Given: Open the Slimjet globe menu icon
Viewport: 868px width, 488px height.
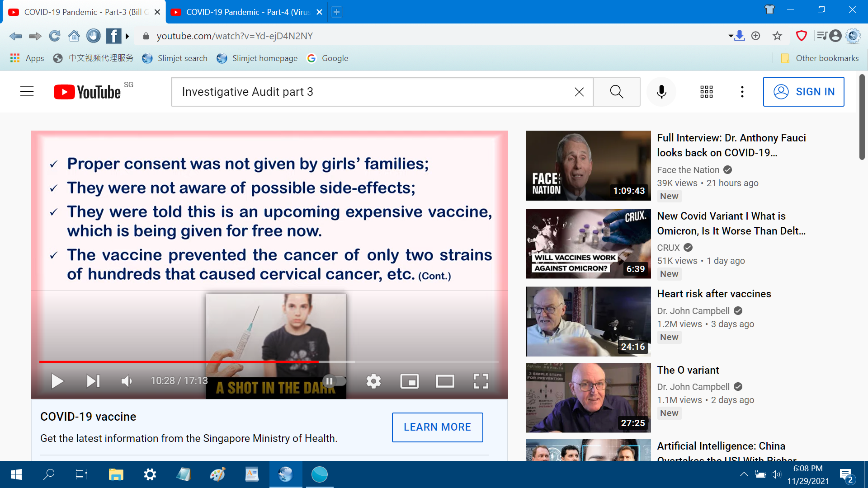Looking at the screenshot, I should (x=853, y=36).
